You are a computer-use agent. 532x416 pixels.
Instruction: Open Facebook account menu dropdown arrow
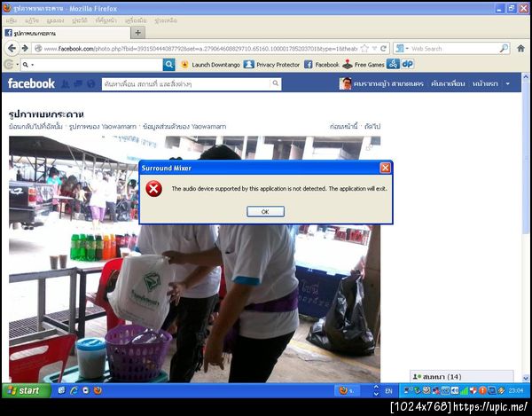508,83
